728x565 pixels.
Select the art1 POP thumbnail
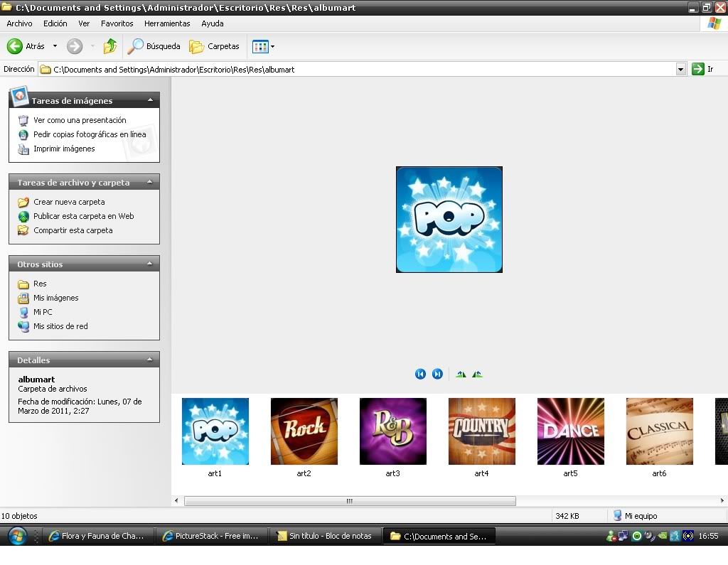click(215, 431)
